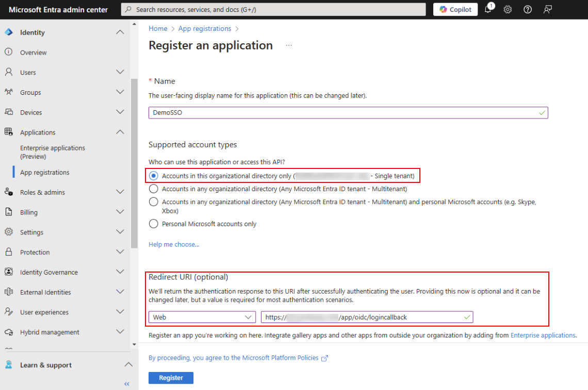588x390 pixels.
Task: Collapse the Applications section chevron
Action: pyautogui.click(x=120, y=132)
